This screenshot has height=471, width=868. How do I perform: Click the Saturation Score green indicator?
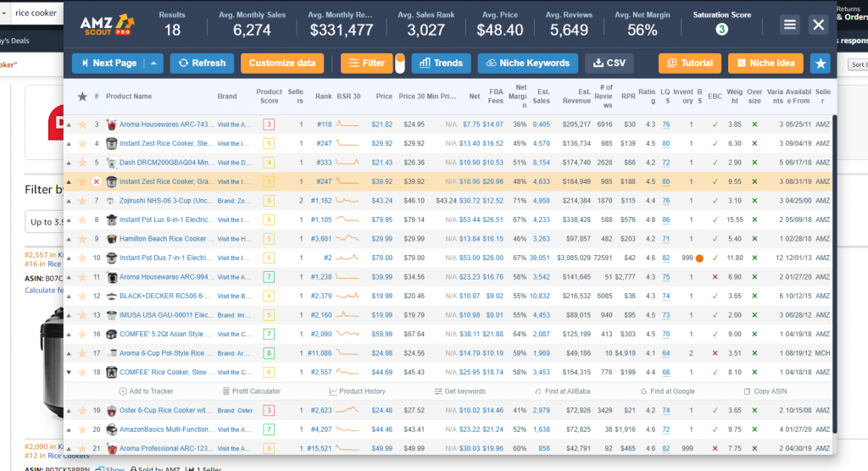tap(721, 30)
